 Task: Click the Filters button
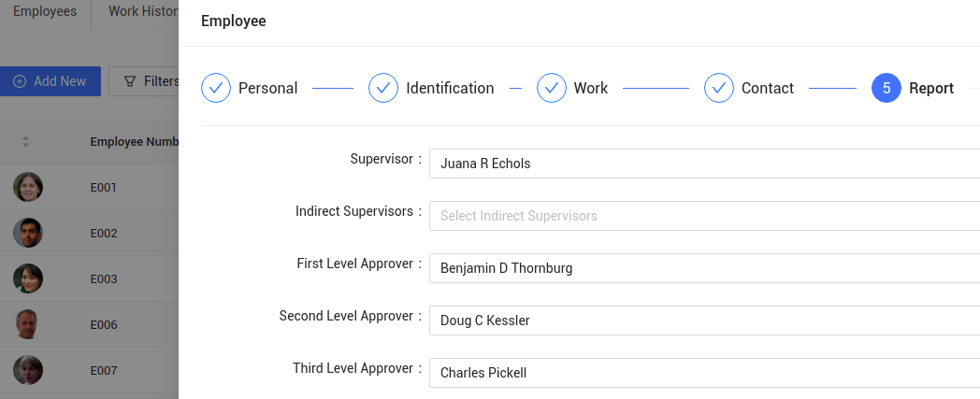[144, 81]
